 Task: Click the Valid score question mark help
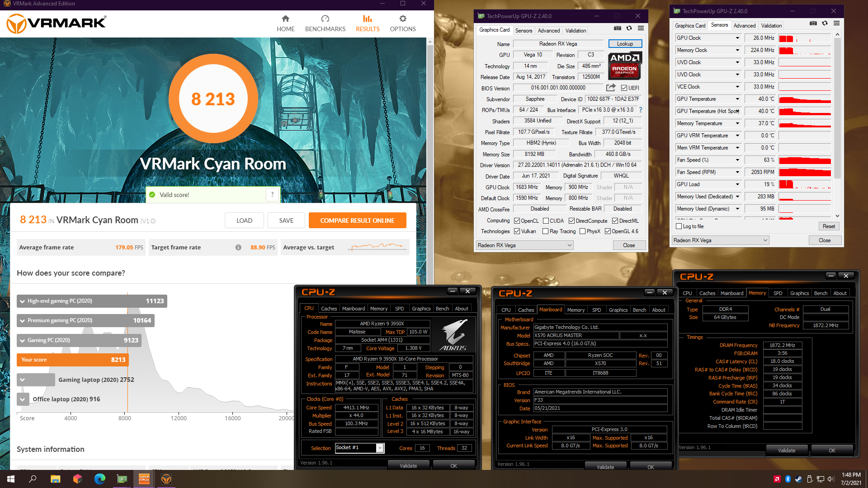(x=272, y=195)
